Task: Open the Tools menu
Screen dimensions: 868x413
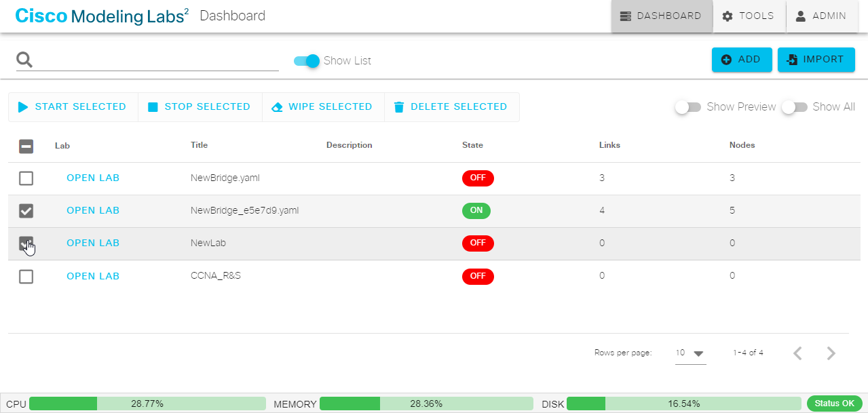Action: tap(749, 16)
